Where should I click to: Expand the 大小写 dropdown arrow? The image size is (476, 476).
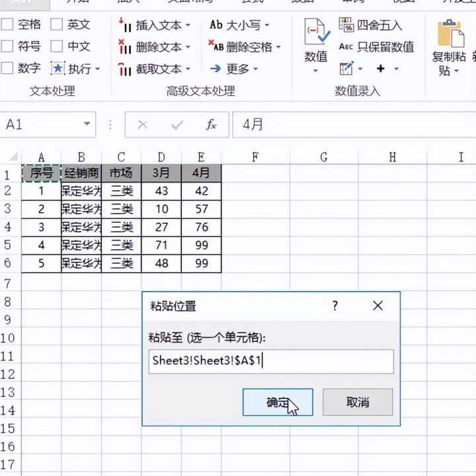267,25
